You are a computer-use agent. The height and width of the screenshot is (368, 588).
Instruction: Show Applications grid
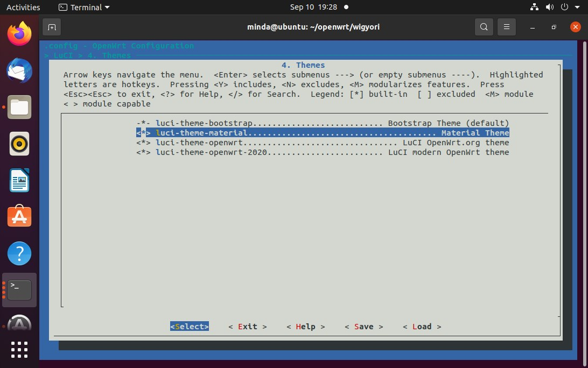19,350
